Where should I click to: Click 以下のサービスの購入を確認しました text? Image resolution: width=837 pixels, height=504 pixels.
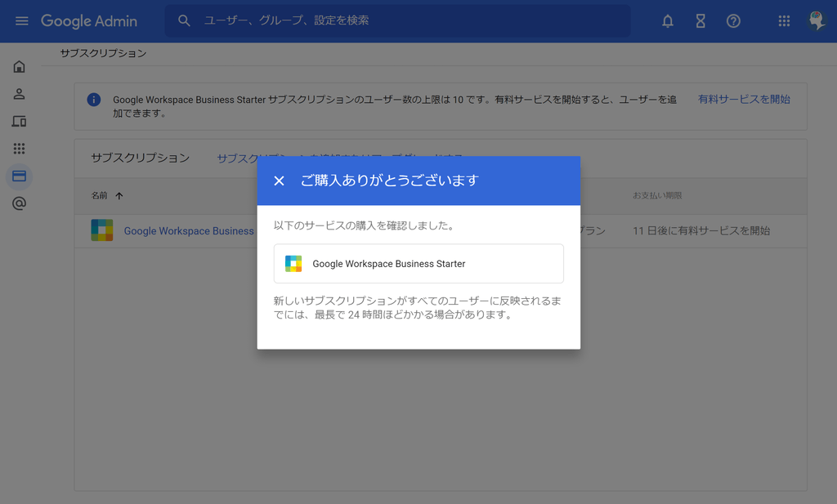(x=364, y=225)
